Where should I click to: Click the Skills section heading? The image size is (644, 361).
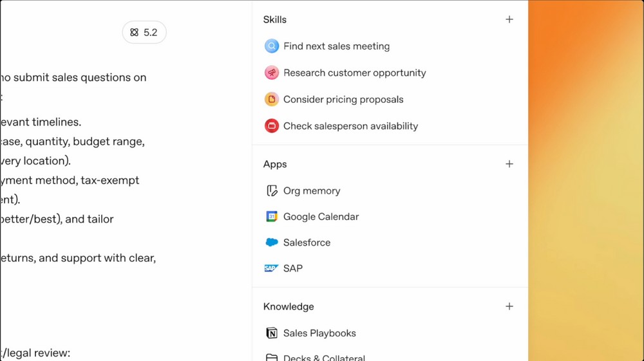(x=275, y=20)
